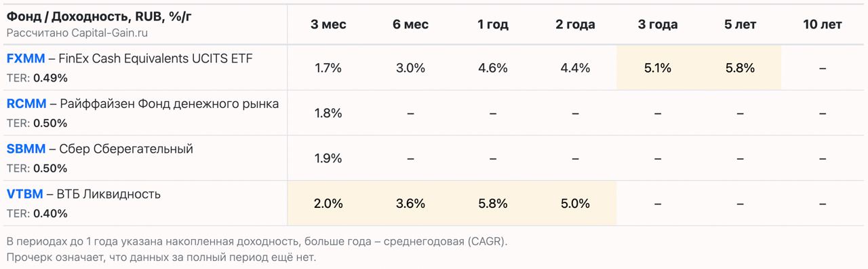
Task: Open the RCMM fund link
Action: pyautogui.click(x=26, y=104)
